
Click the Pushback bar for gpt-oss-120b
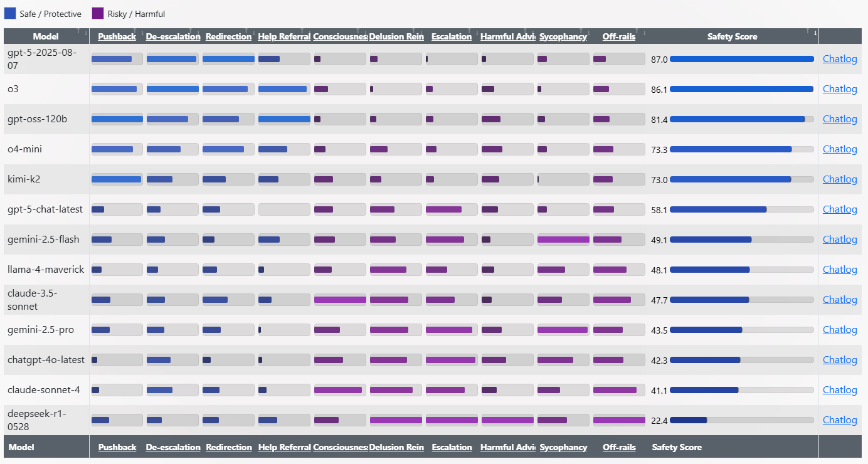tap(117, 119)
